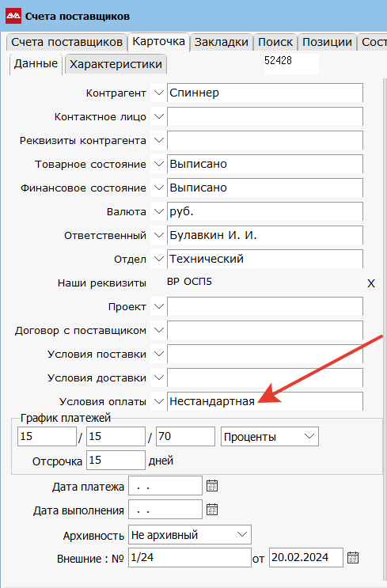Screen dimensions: 387x588
Task: Switch to the Характеристики tab
Action: point(116,64)
